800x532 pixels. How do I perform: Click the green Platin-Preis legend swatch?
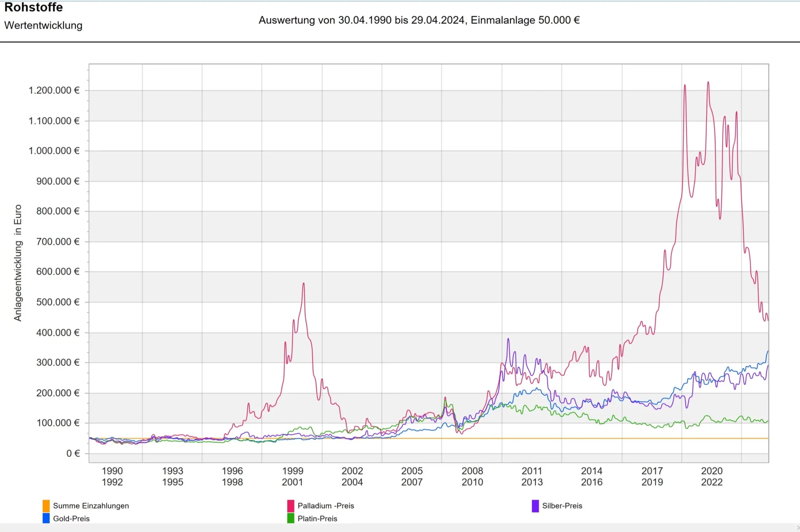pos(290,518)
